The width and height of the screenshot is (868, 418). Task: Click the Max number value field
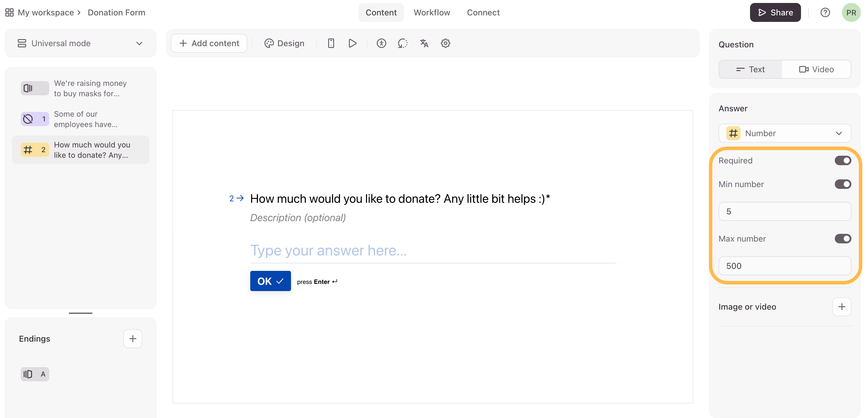tap(784, 266)
